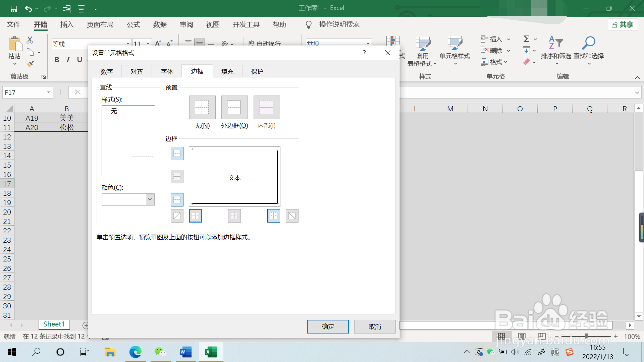Viewport: 644px width, 362px height.
Task: Switch to the 填充 tab
Action: pos(227,71)
